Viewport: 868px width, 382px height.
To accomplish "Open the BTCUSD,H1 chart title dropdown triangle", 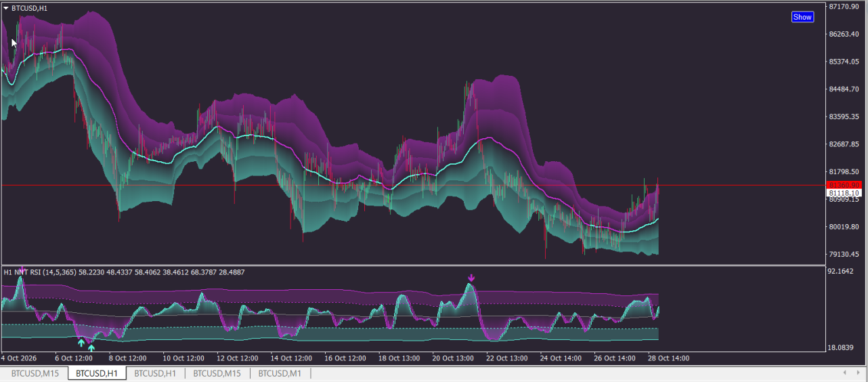I will pos(6,8).
